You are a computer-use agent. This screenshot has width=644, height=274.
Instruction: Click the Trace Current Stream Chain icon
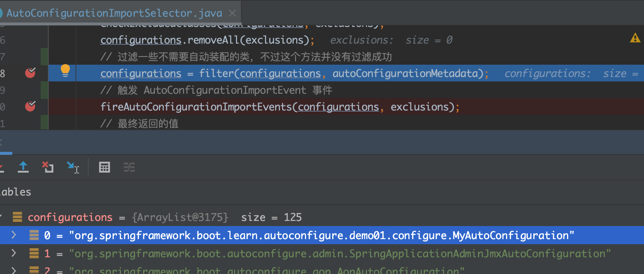click(x=129, y=167)
